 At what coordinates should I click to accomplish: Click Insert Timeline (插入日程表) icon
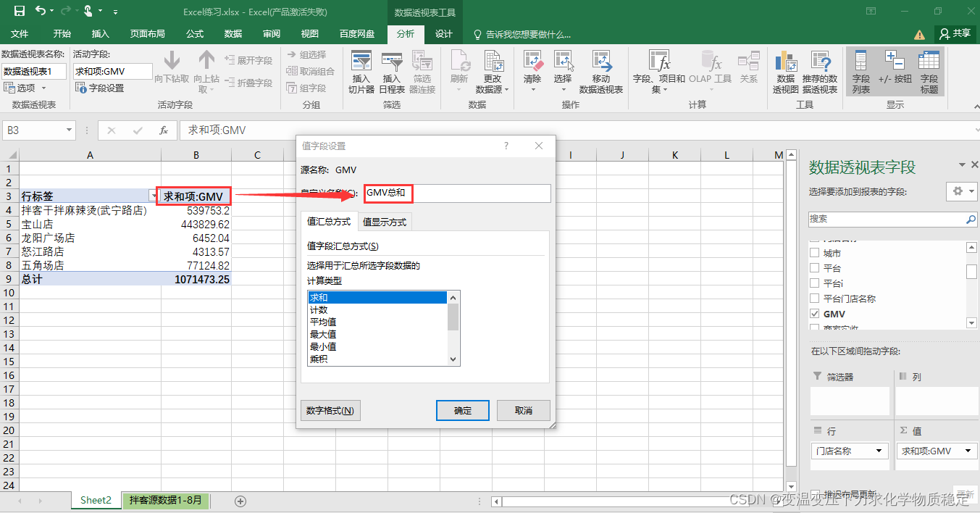[392, 61]
